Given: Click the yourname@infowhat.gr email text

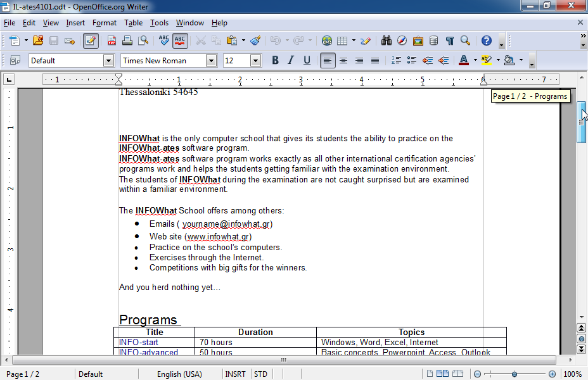Looking at the screenshot, I should [226, 224].
